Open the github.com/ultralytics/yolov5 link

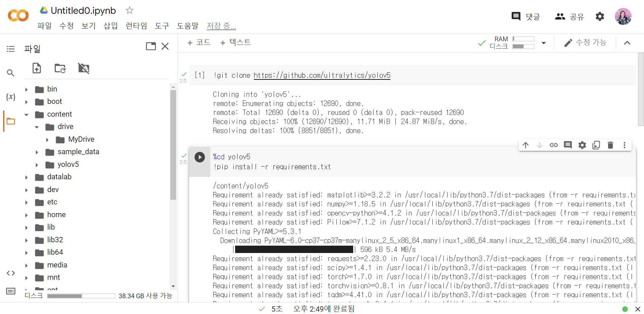coord(322,75)
